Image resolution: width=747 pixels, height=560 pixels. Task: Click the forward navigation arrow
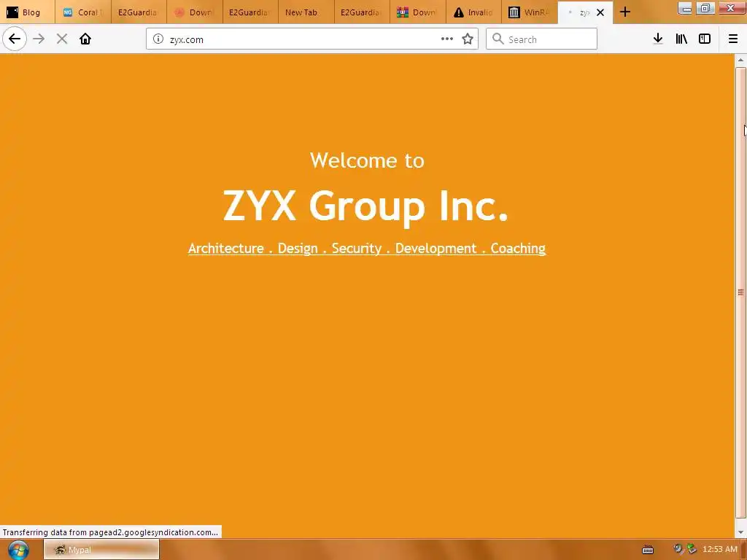(x=39, y=39)
